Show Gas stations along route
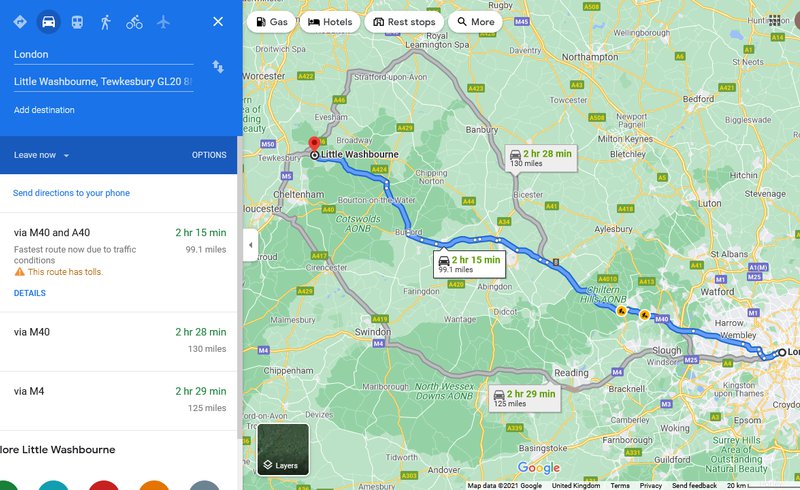The image size is (800, 490). pos(271,22)
